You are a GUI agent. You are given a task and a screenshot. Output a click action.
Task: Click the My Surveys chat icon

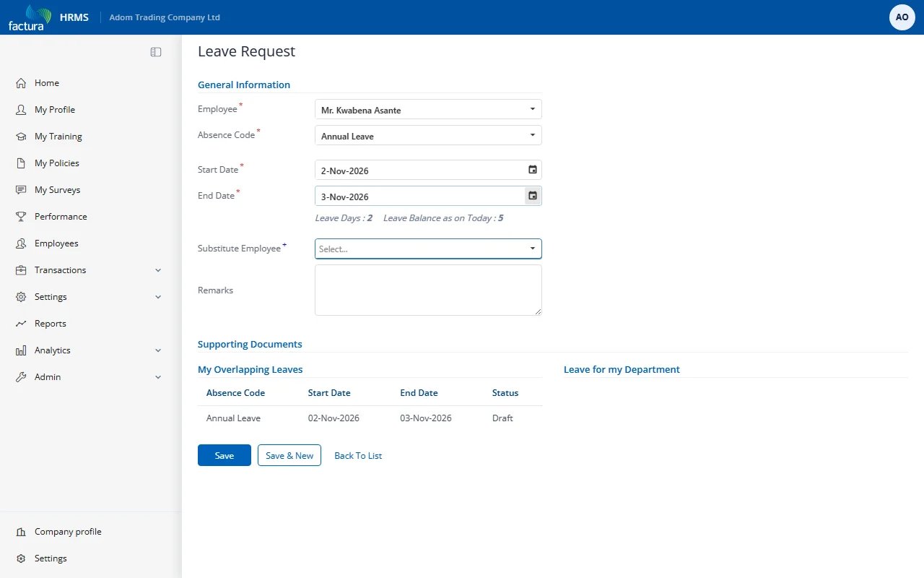pos(21,190)
